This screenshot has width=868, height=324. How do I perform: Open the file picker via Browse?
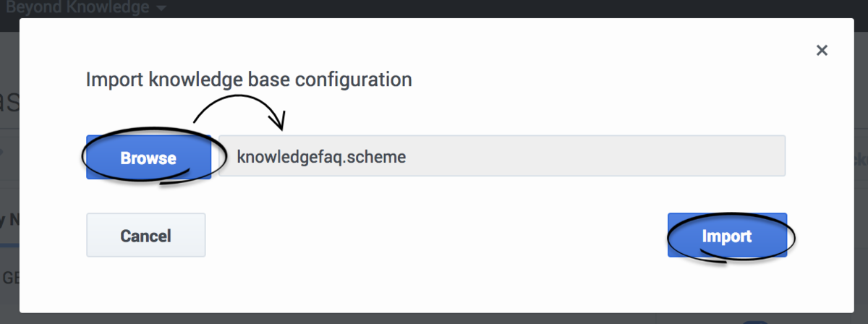tap(148, 157)
